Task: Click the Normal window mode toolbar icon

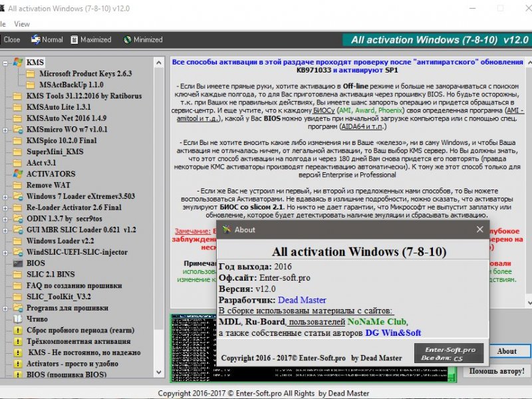Action: (x=36, y=40)
